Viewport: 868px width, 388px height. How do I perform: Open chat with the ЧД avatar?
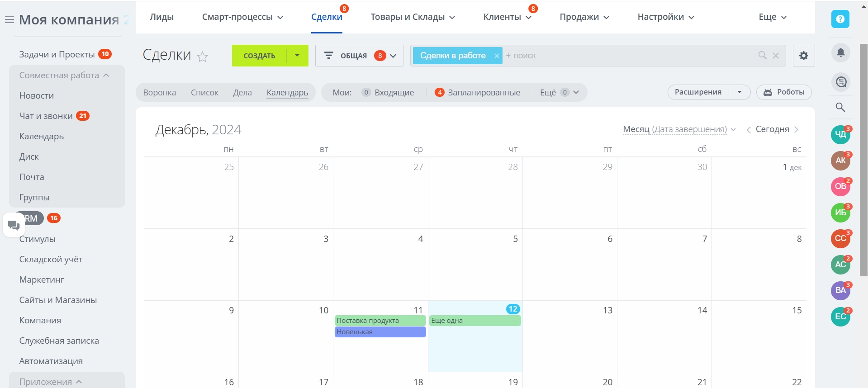pyautogui.click(x=840, y=135)
